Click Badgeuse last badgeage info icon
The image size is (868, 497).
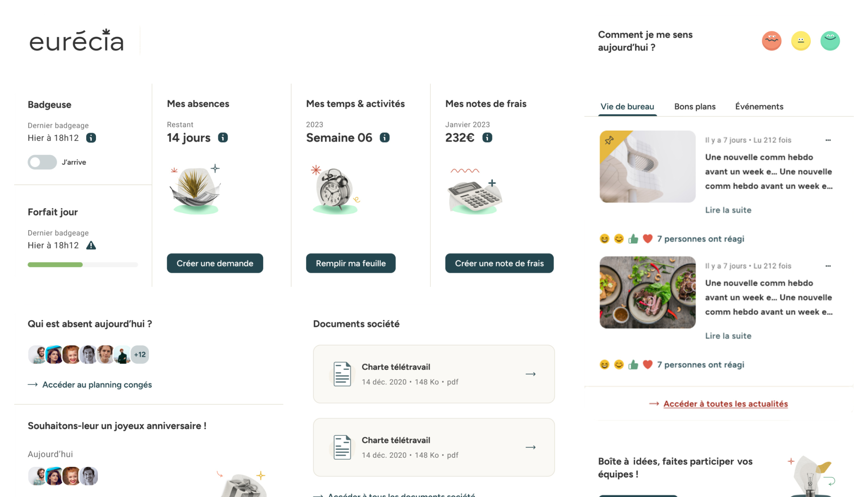tap(91, 138)
